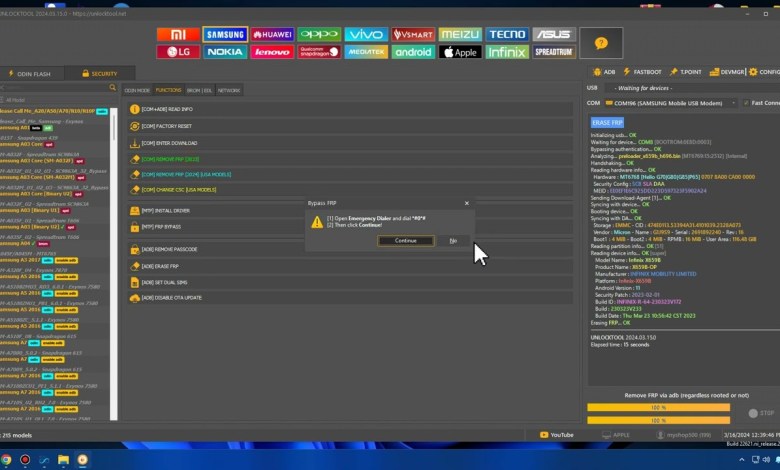
Task: Open the CONFIG settings button
Action: (765, 72)
